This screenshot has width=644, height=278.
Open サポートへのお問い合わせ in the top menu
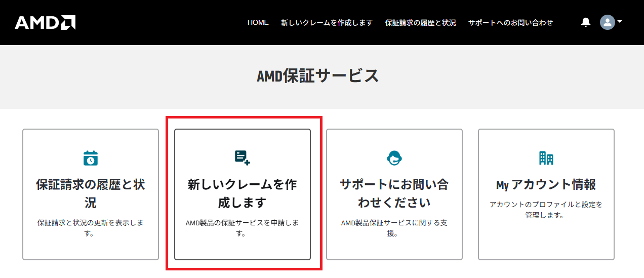tap(510, 23)
